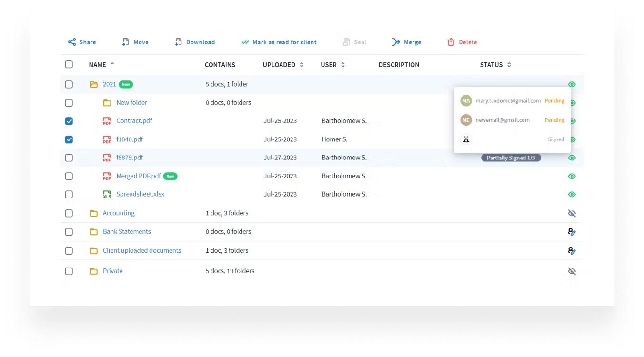Check the Bank Statements folder checkbox
This screenshot has height=357, width=644.
click(69, 232)
